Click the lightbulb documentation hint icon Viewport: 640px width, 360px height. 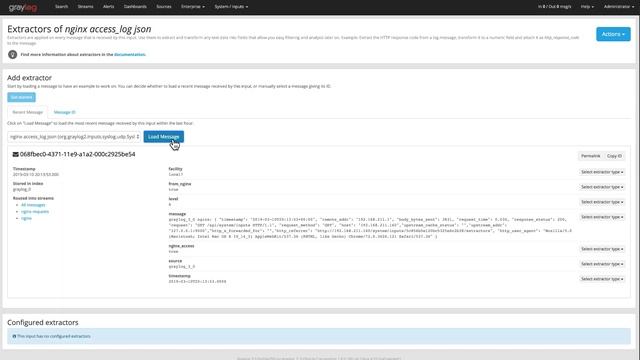[x=13, y=54]
